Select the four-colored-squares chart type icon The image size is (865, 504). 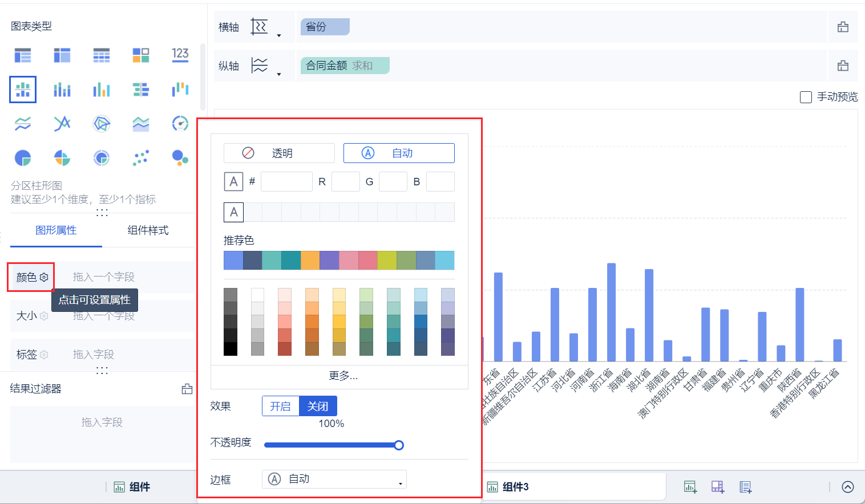(x=141, y=55)
